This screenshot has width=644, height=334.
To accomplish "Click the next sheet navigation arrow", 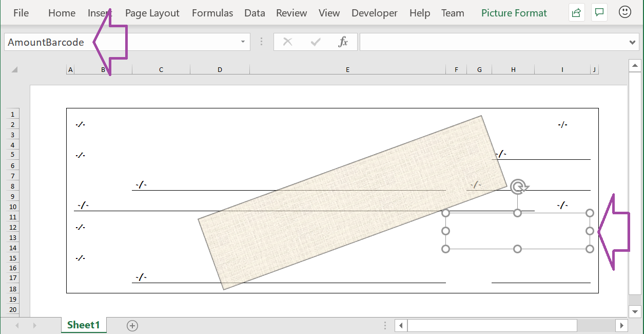I will 35,325.
